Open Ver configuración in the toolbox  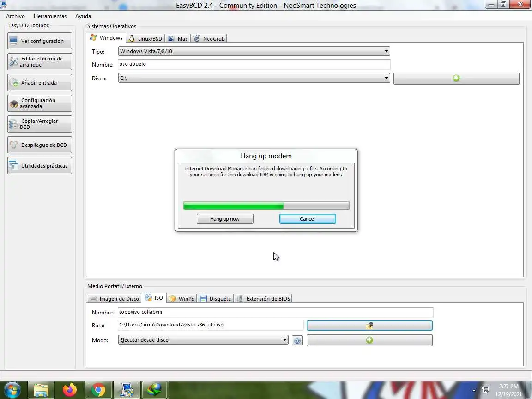40,41
